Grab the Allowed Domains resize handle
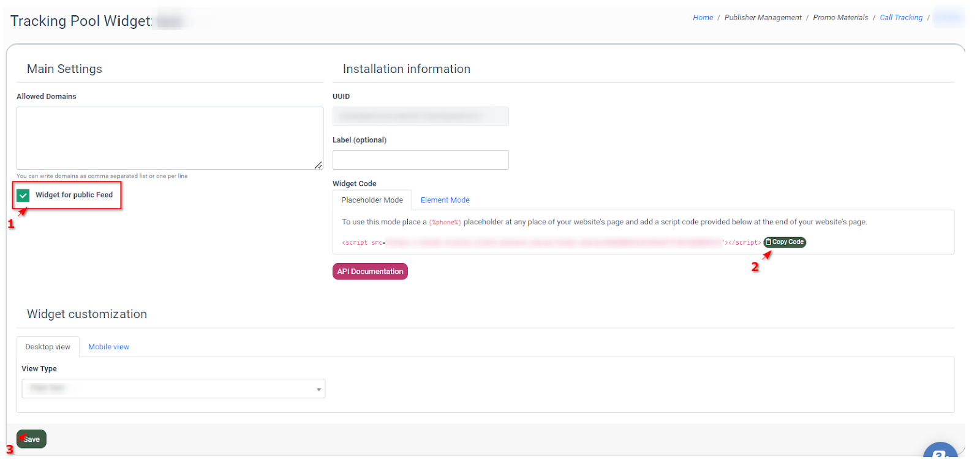 tap(318, 165)
